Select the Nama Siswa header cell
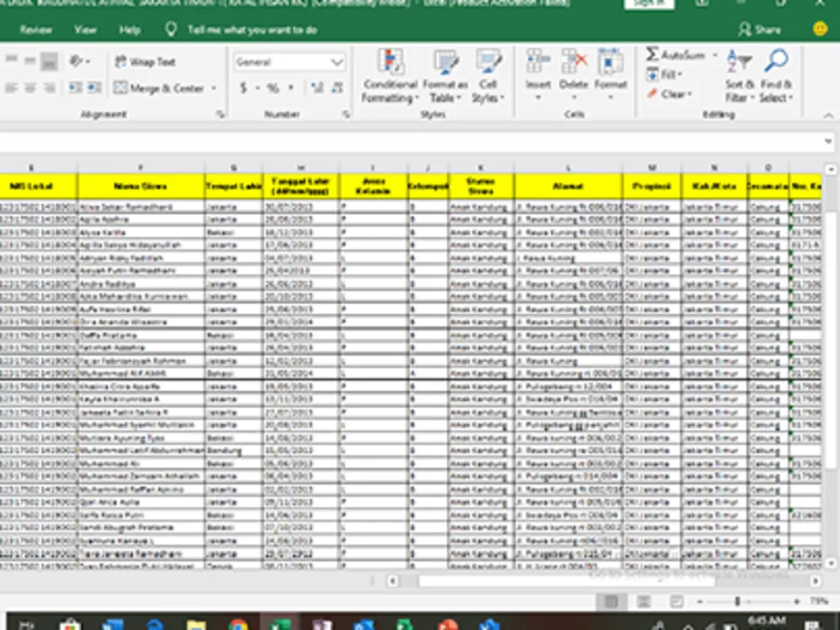840x630 pixels. pos(141,186)
